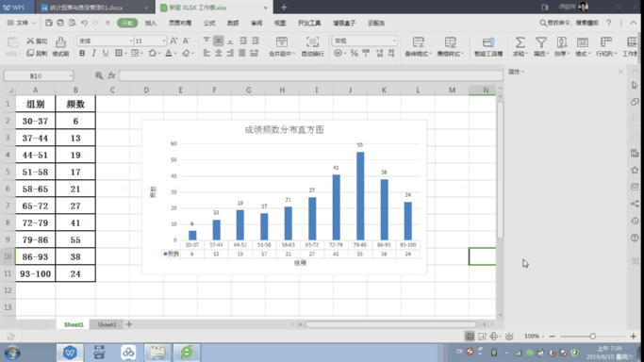Click the Name Box showing N10
This screenshot has height=362, width=644.
39,76
